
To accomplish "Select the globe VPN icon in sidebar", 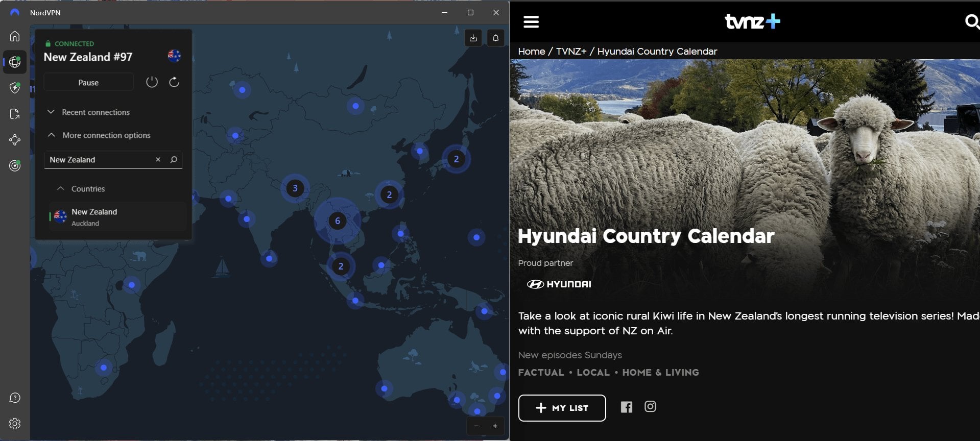I will [x=15, y=62].
